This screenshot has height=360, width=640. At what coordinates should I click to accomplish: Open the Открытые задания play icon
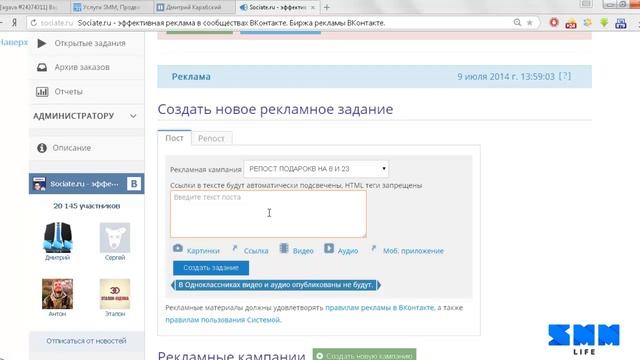pyautogui.click(x=42, y=43)
